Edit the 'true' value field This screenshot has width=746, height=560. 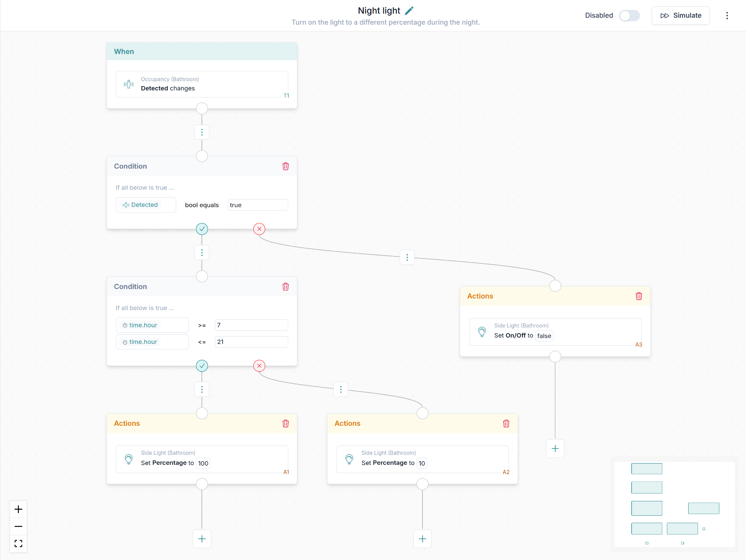click(258, 205)
